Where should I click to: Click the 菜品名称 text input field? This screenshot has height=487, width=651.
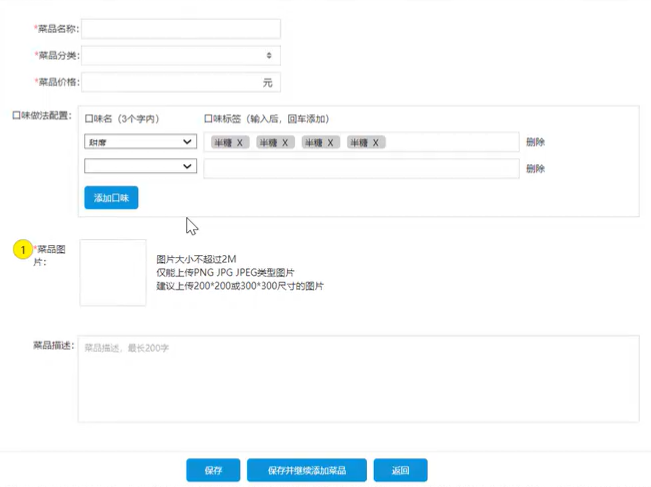coord(181,29)
